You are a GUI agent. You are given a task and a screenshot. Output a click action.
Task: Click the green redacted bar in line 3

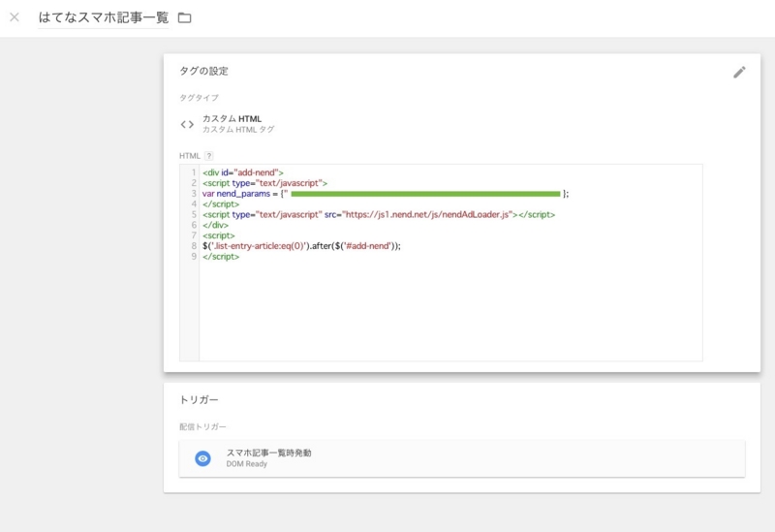425,194
